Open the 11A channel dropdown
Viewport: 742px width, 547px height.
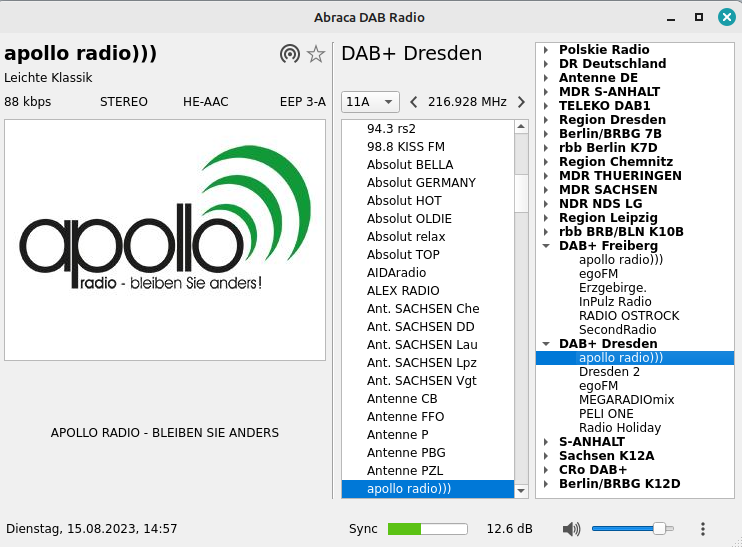click(370, 102)
